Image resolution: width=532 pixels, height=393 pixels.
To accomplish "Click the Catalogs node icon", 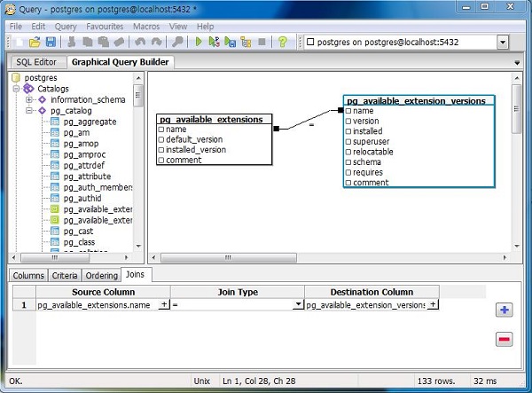I will 29,89.
